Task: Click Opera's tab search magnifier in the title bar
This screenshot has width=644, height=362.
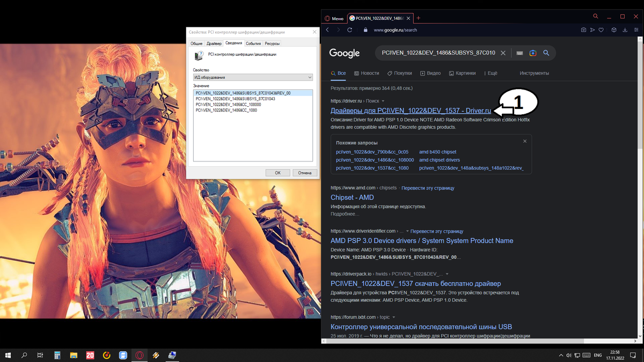Action: coord(596,17)
